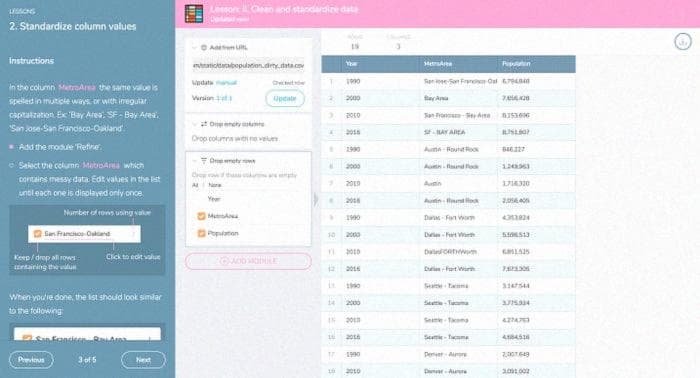Click 'Add the module Refine' instruction step
The height and width of the screenshot is (378, 700).
click(60, 147)
